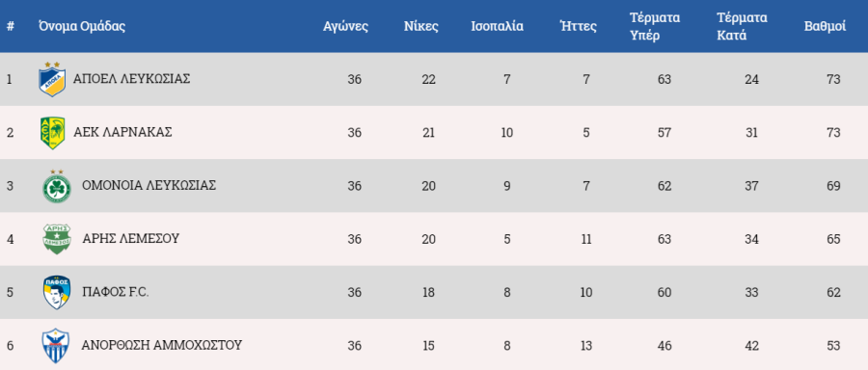This screenshot has height=370, width=868.
Task: Click the Τέρματα Κατά column header
Action: 742,27
